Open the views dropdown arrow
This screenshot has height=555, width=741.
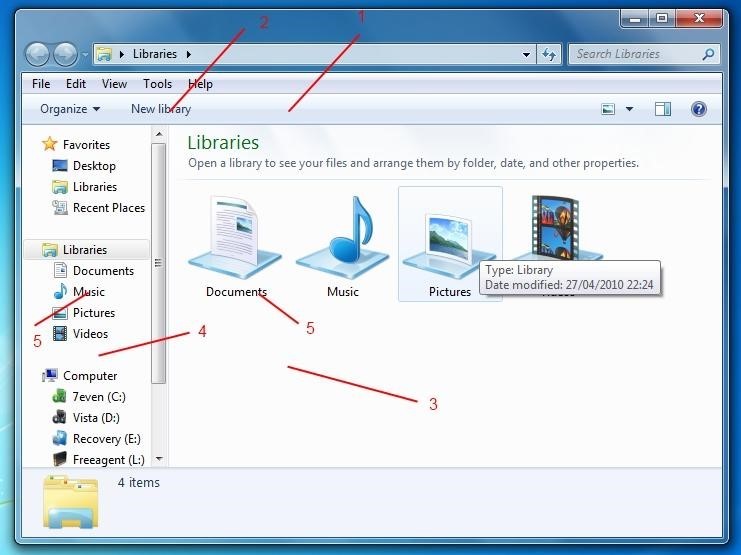(629, 109)
